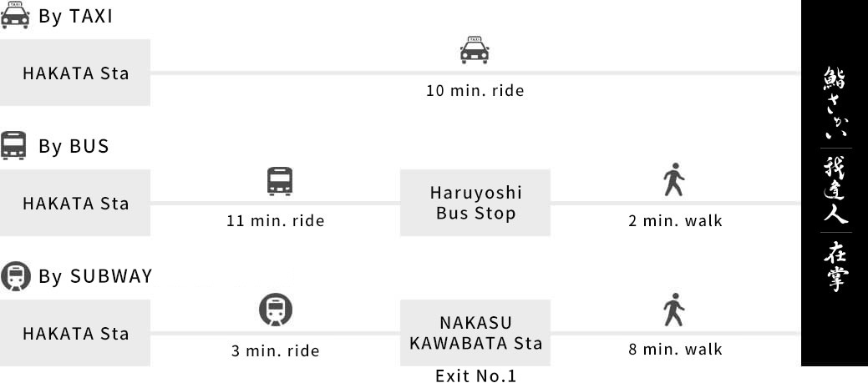The height and width of the screenshot is (383, 868).
Task: Click the walking person above 8 min. walk
Action: (673, 310)
